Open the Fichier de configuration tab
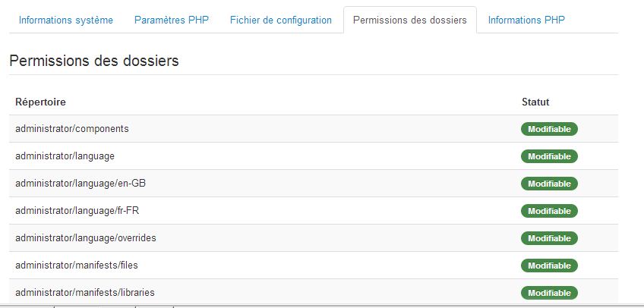This screenshot has width=644, height=308. 281,20
